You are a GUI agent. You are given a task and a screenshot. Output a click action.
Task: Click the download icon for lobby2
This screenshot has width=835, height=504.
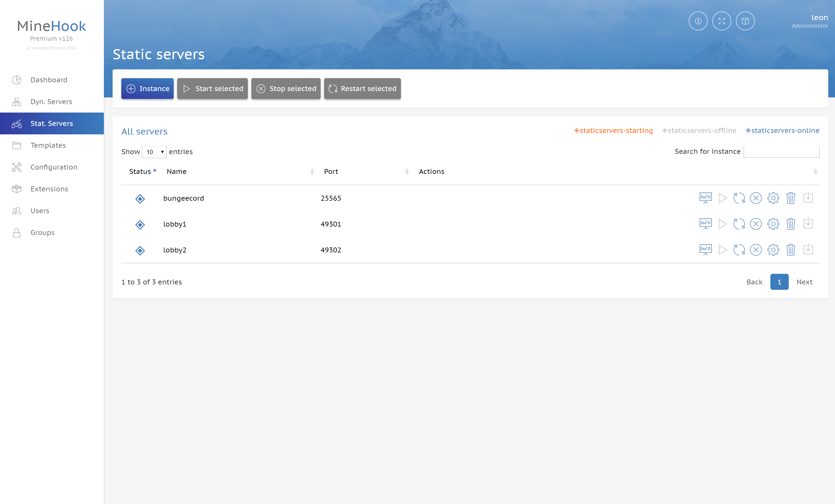(x=808, y=249)
